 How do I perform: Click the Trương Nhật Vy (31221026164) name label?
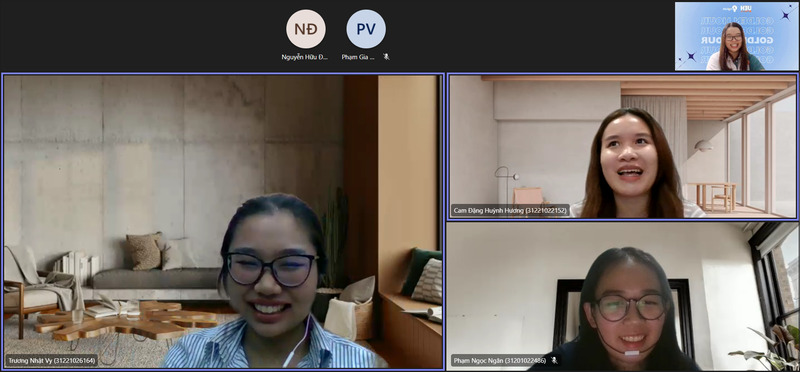[51, 361]
